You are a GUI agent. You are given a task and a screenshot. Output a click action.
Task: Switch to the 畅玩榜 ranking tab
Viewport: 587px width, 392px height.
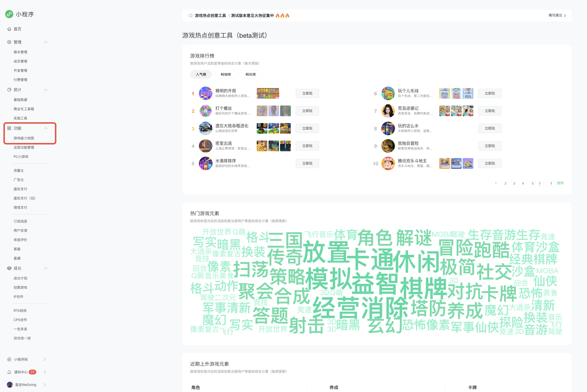click(x=250, y=74)
